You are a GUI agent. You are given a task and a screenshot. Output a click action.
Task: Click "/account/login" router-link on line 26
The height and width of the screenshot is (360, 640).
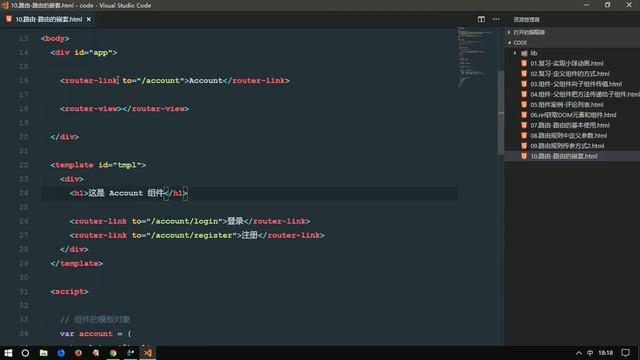(x=190, y=221)
